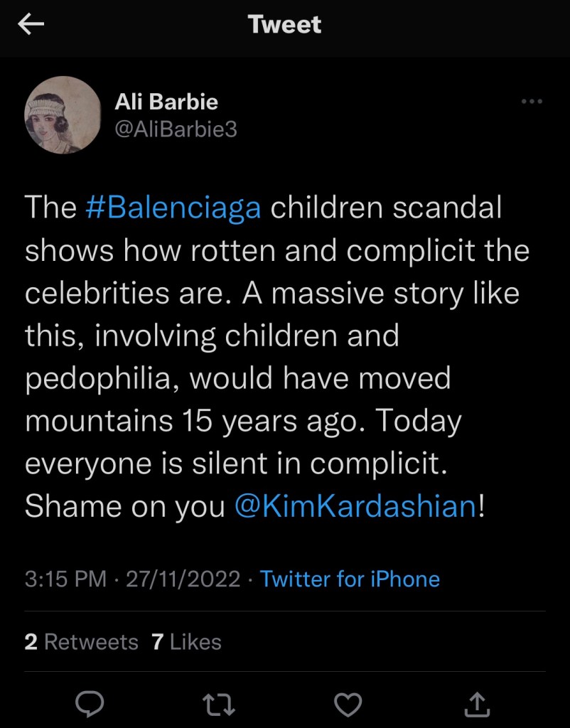Click the words "Shame on you"
The width and height of the screenshot is (570, 728).
click(125, 506)
